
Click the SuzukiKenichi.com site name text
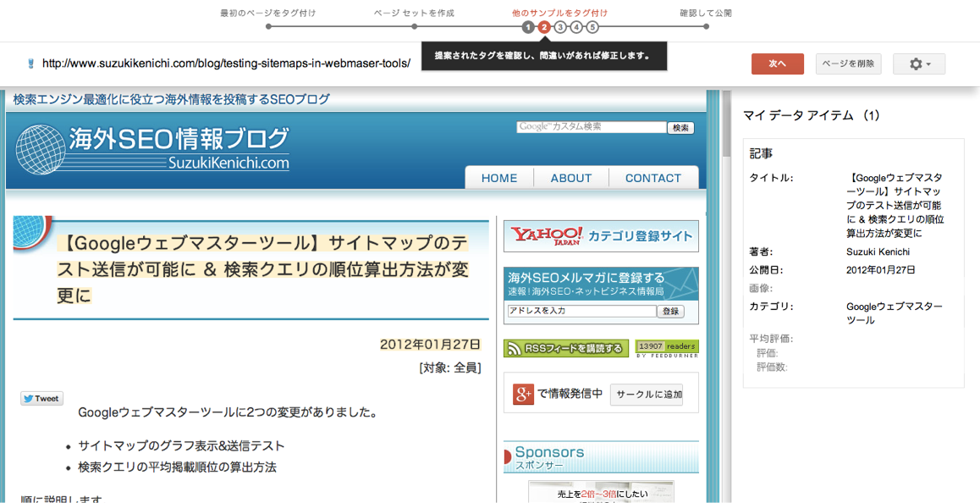click(x=228, y=163)
